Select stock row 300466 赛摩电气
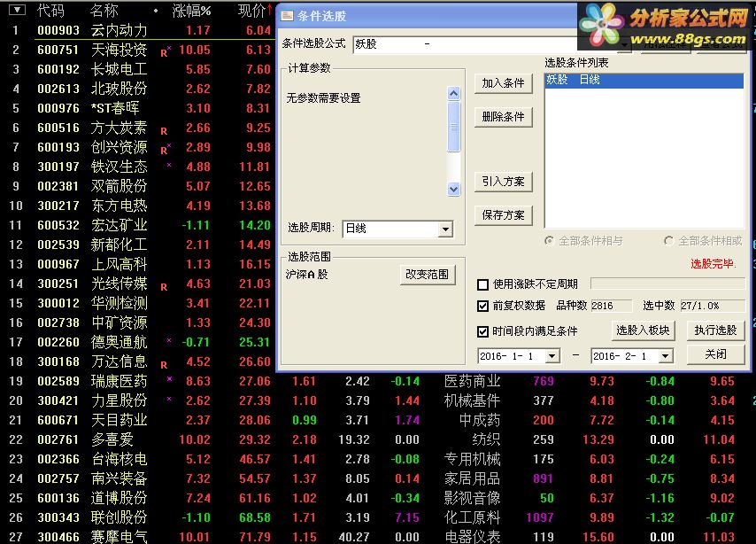 (x=378, y=536)
